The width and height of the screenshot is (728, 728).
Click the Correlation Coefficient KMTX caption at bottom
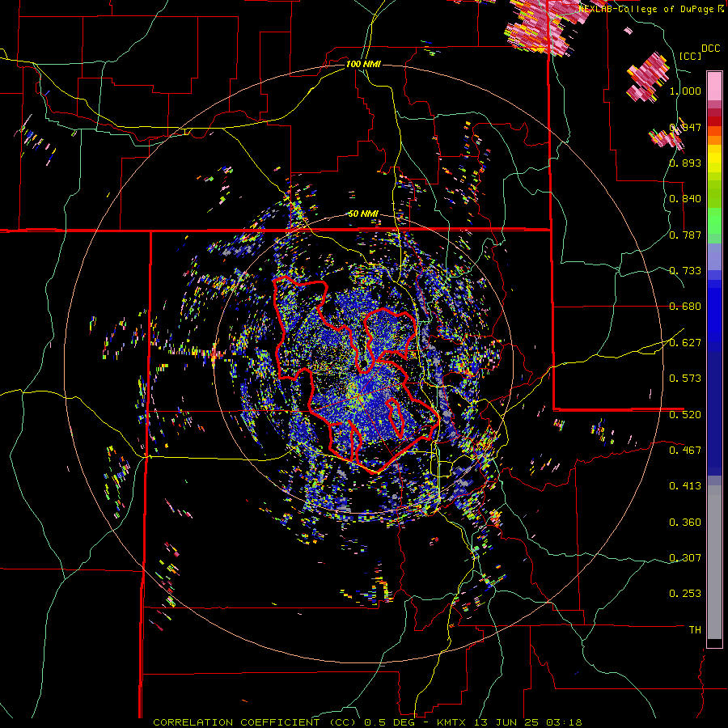coord(367,722)
